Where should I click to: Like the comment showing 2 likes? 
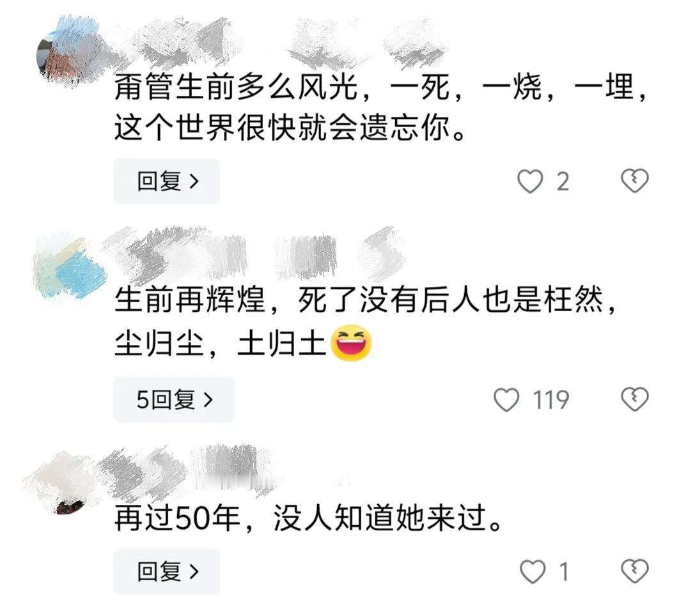tap(530, 181)
